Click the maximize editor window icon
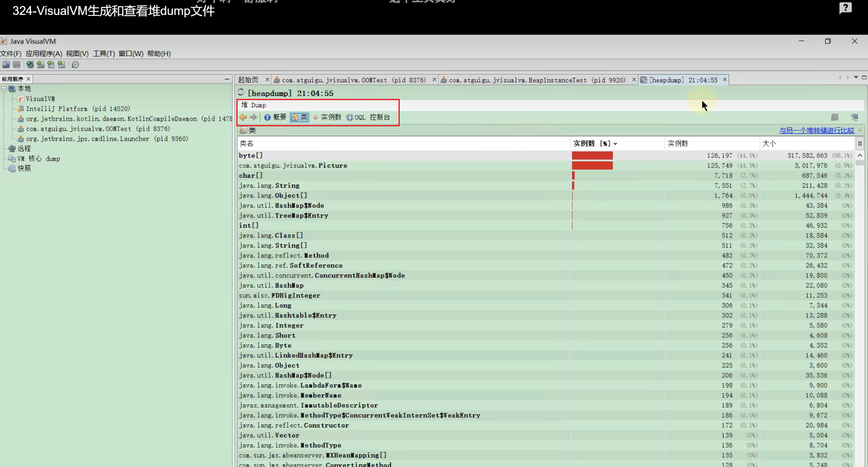This screenshot has height=467, width=868. (864, 77)
